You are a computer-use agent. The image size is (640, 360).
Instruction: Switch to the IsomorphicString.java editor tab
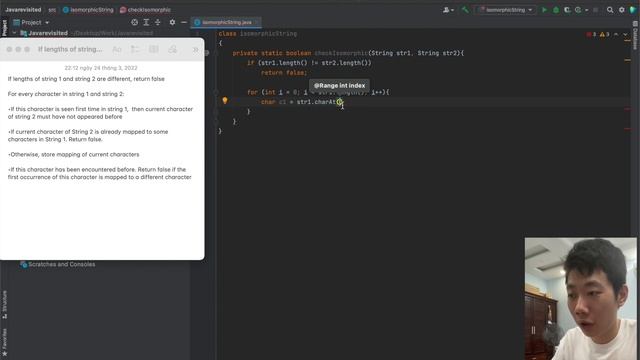coord(226,22)
